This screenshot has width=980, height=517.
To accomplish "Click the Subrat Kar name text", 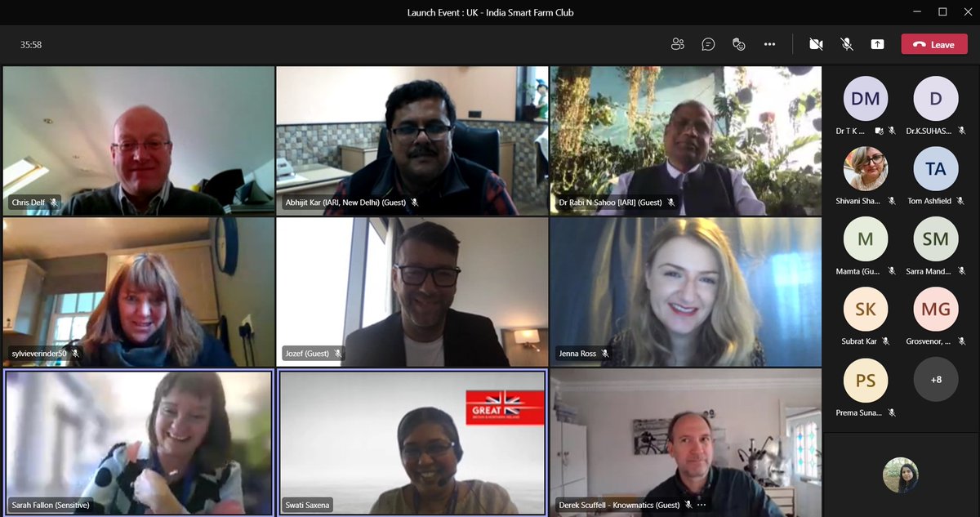I will point(861,341).
